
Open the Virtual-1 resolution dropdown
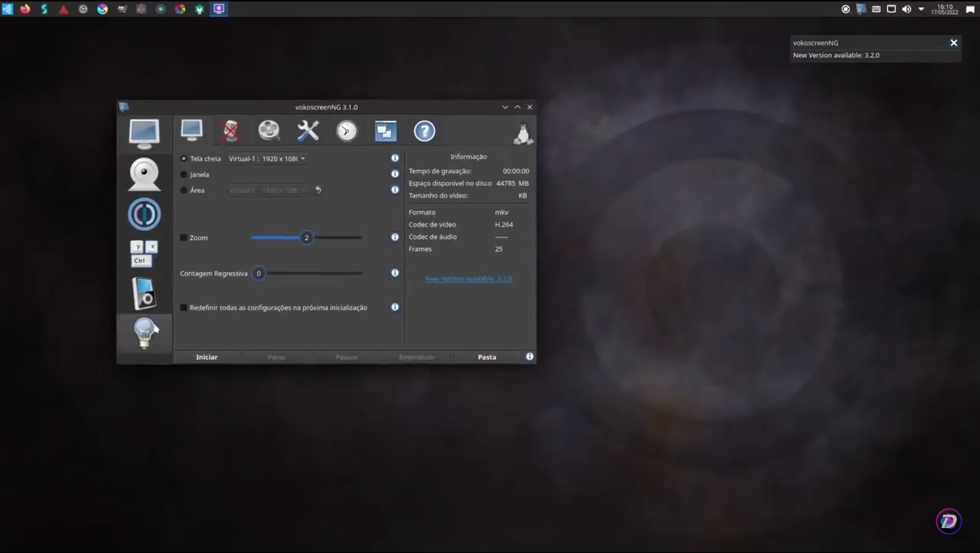(267, 158)
